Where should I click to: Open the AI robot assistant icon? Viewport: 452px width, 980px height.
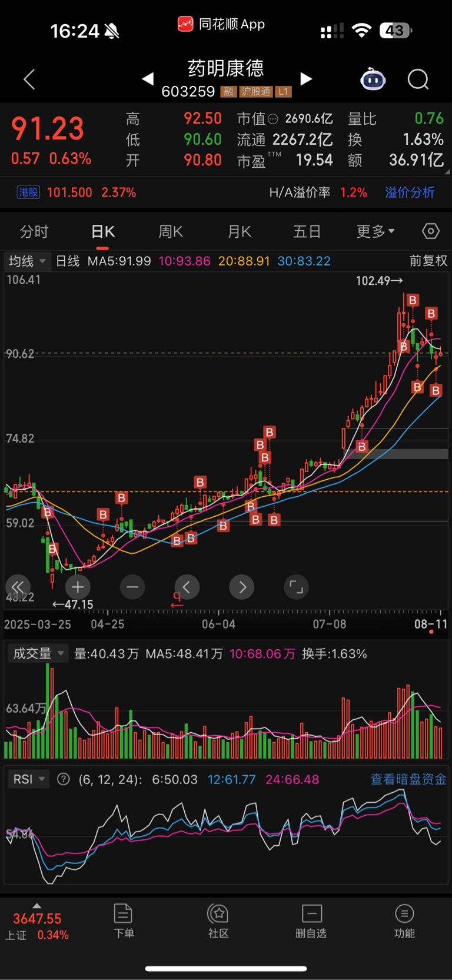coord(373,79)
